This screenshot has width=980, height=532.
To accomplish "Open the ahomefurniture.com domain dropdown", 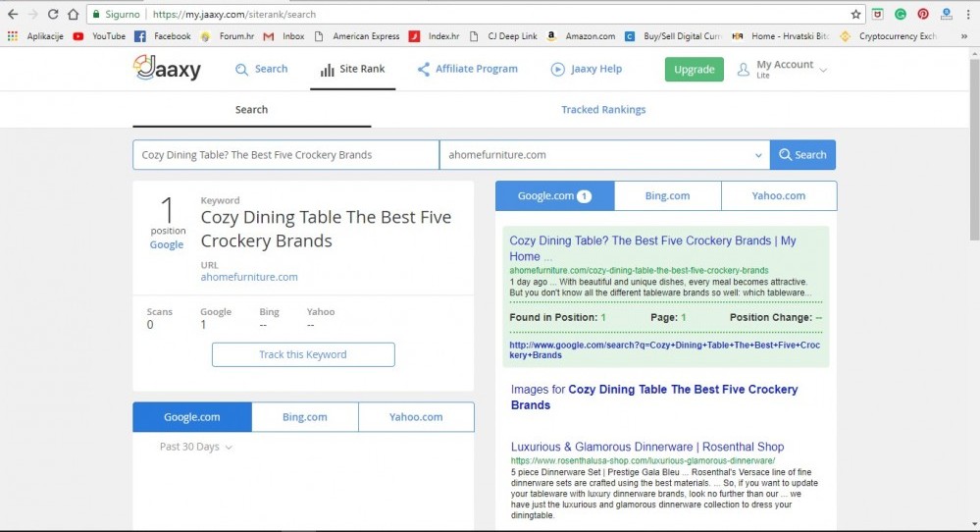I will 604,154.
